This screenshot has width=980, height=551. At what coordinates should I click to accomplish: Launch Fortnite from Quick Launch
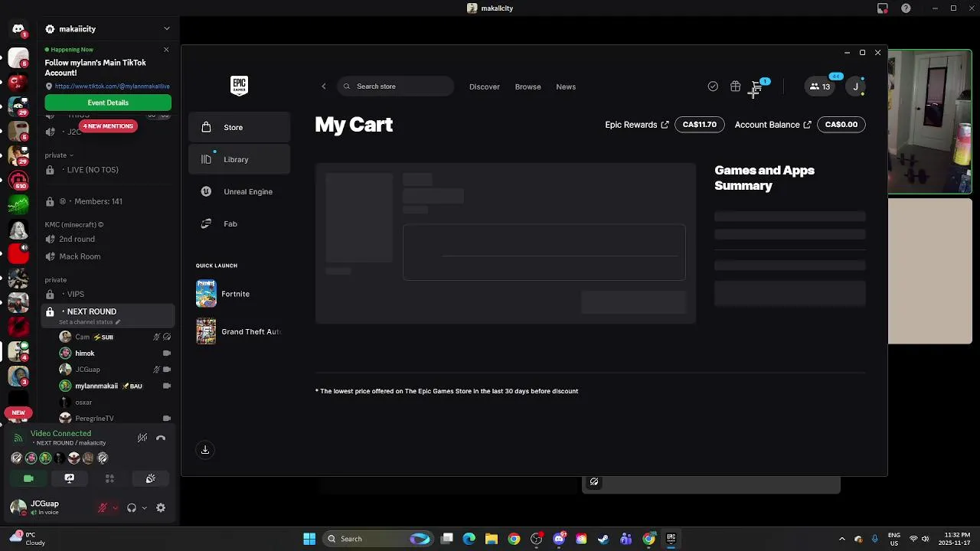(240, 294)
